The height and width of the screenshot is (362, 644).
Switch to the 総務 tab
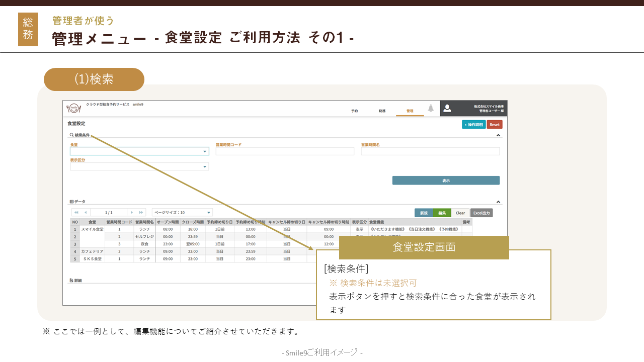pos(382,111)
